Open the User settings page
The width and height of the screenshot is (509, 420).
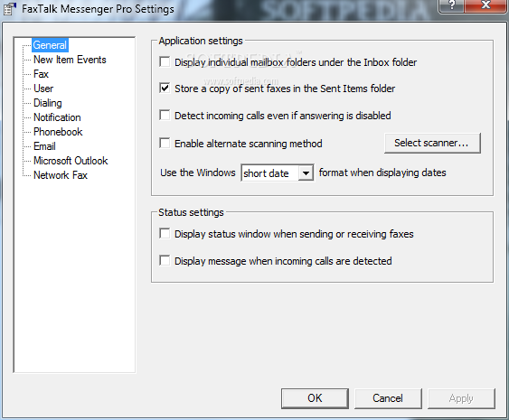click(43, 89)
